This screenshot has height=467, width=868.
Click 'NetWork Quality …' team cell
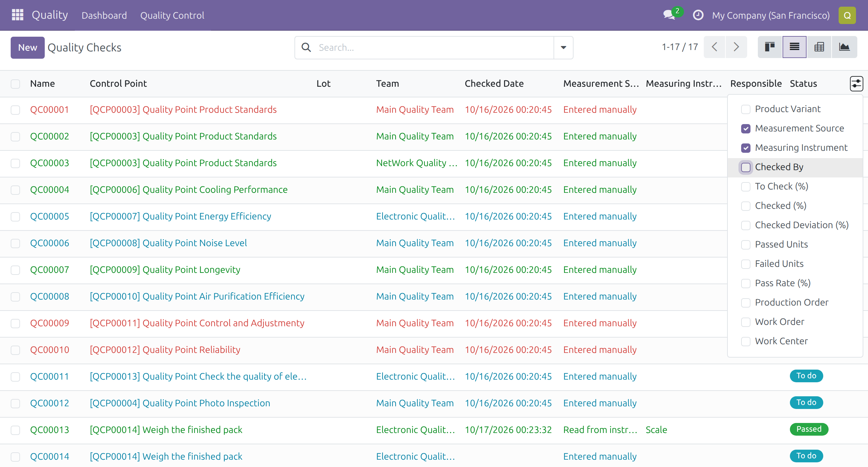coord(417,163)
